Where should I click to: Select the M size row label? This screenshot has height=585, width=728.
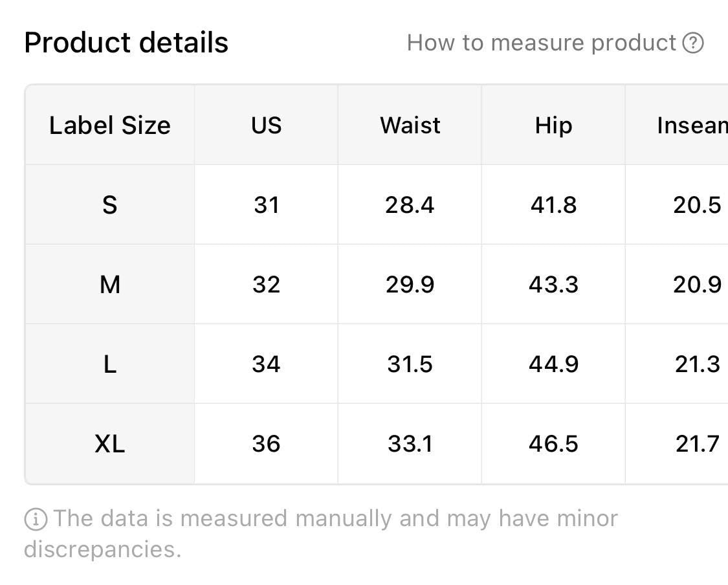click(x=110, y=285)
